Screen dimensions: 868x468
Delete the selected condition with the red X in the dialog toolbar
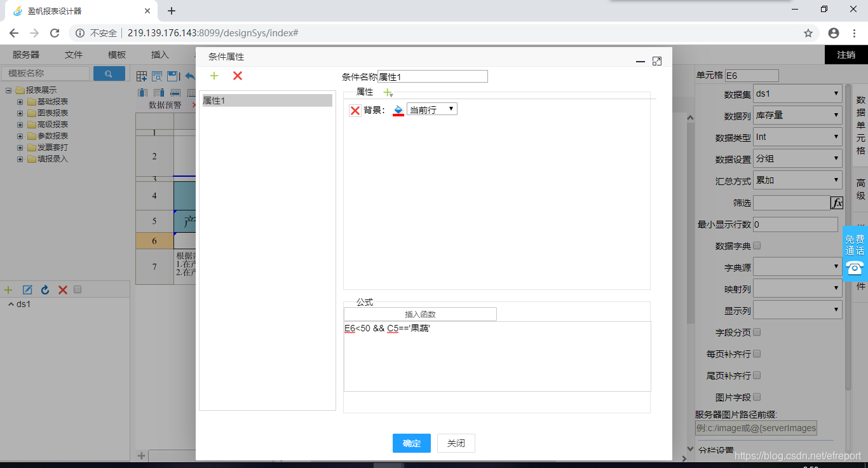click(238, 76)
